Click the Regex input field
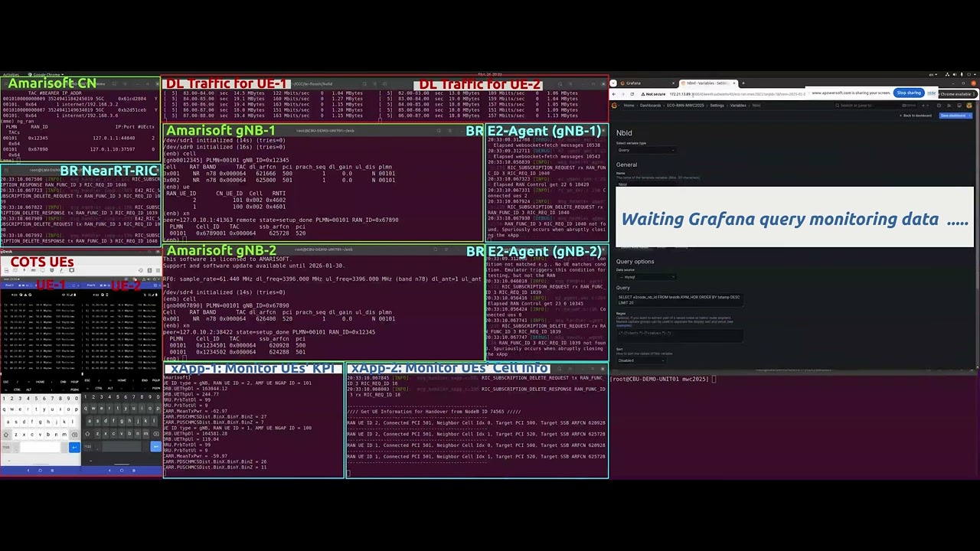The image size is (980, 551). pos(680,336)
